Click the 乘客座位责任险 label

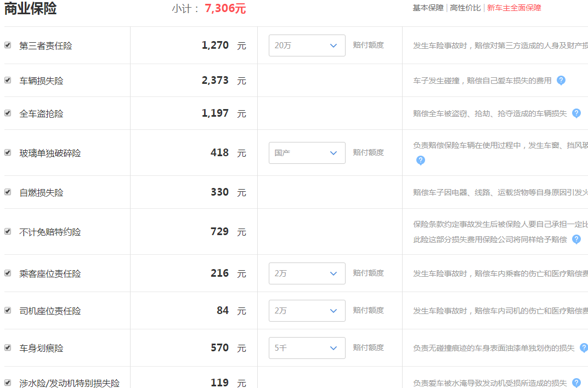(50, 274)
